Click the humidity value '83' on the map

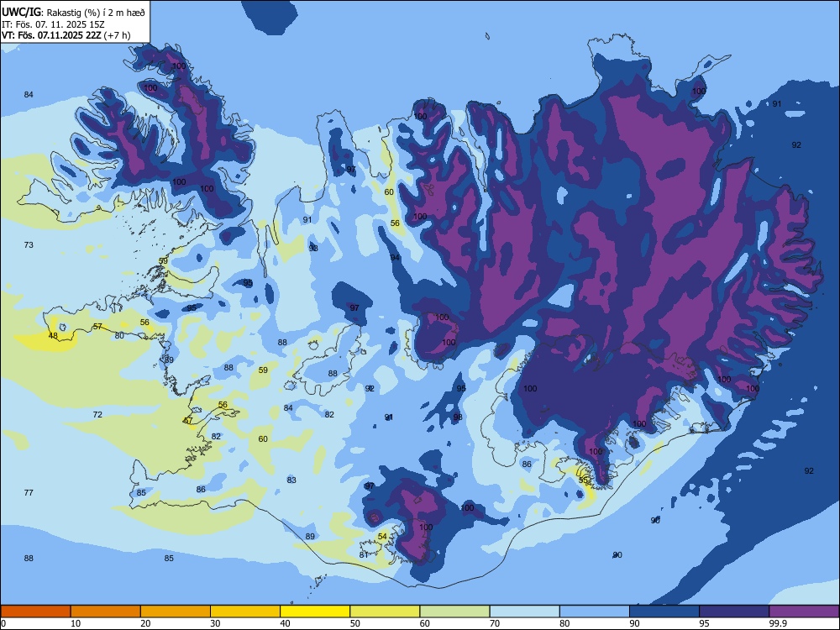291,480
